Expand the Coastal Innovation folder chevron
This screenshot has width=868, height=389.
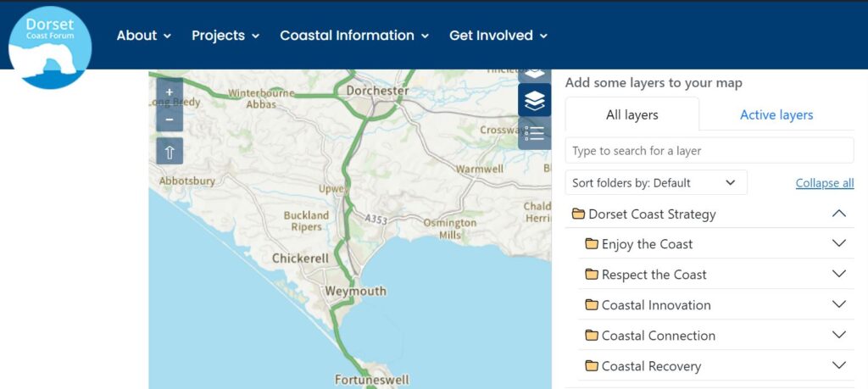[839, 304]
